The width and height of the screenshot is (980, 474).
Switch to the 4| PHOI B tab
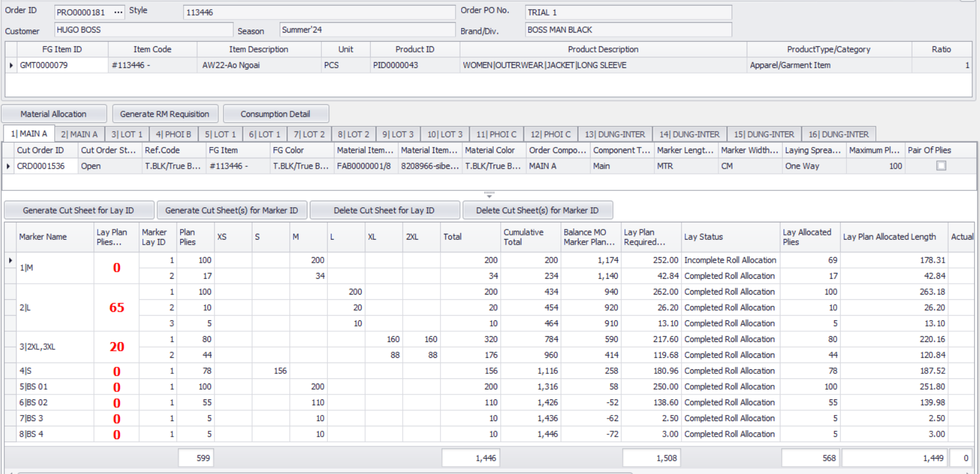tap(173, 134)
